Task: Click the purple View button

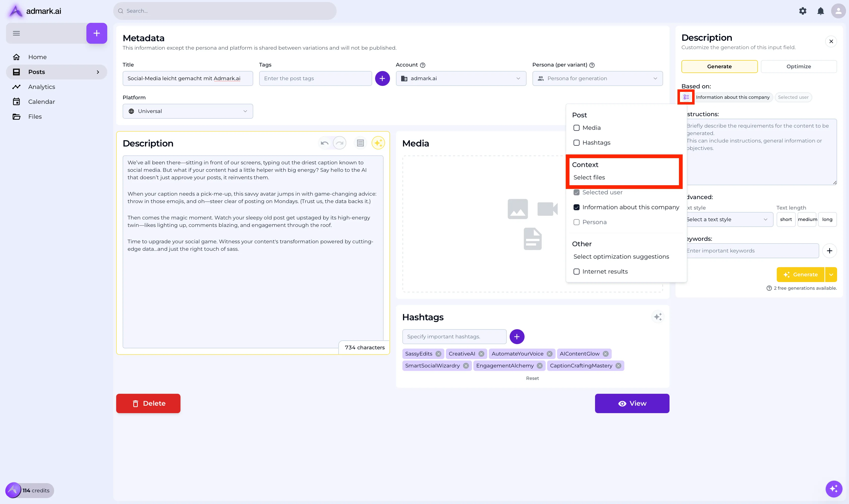Action: pyautogui.click(x=632, y=403)
